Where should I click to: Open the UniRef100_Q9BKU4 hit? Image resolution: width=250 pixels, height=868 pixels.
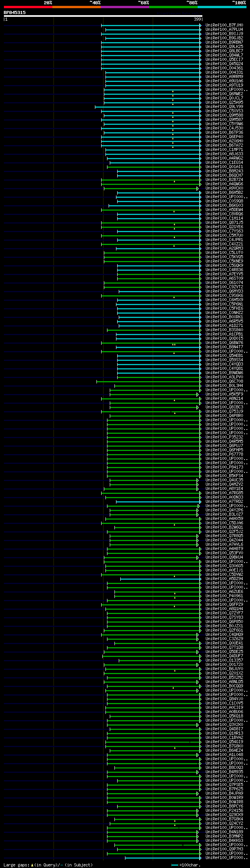click(x=224, y=557)
